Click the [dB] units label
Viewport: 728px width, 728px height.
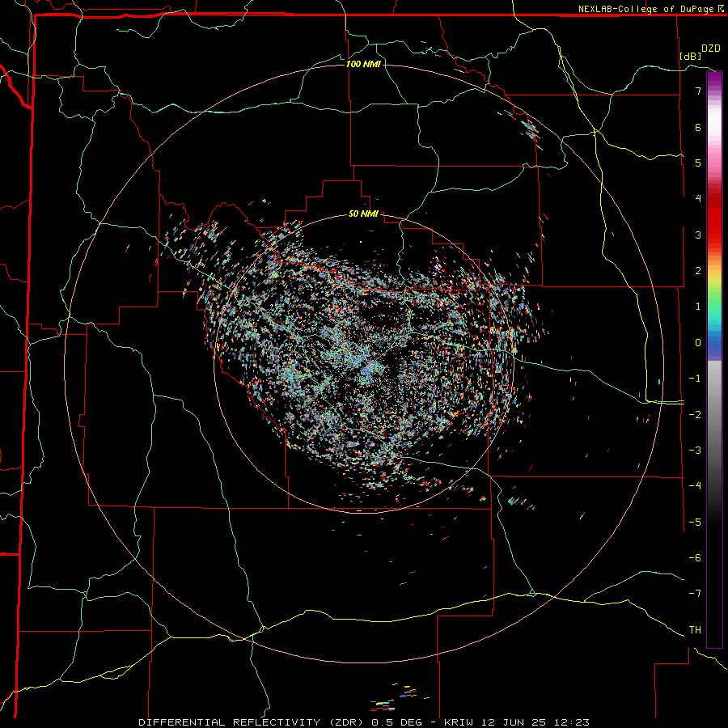pos(691,56)
